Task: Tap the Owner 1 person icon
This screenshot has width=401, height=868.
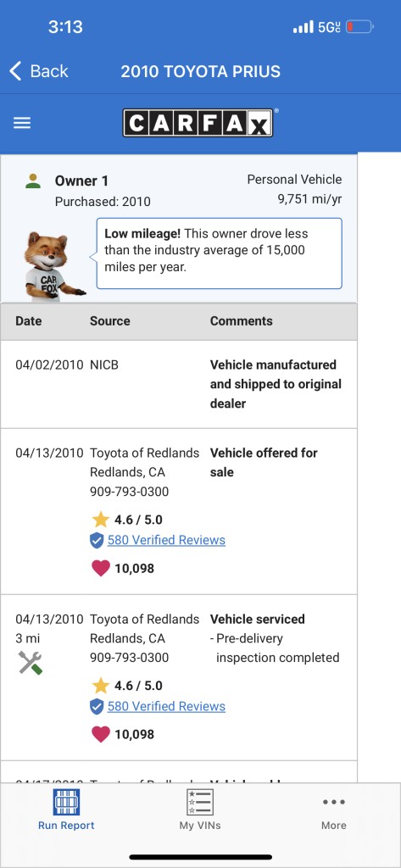Action: tap(33, 181)
